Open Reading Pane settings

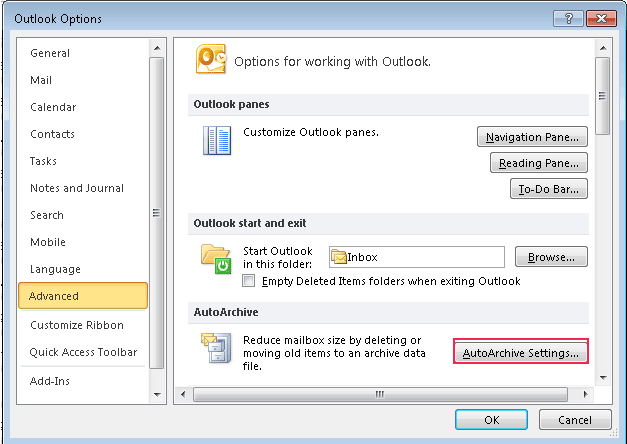coord(539,163)
